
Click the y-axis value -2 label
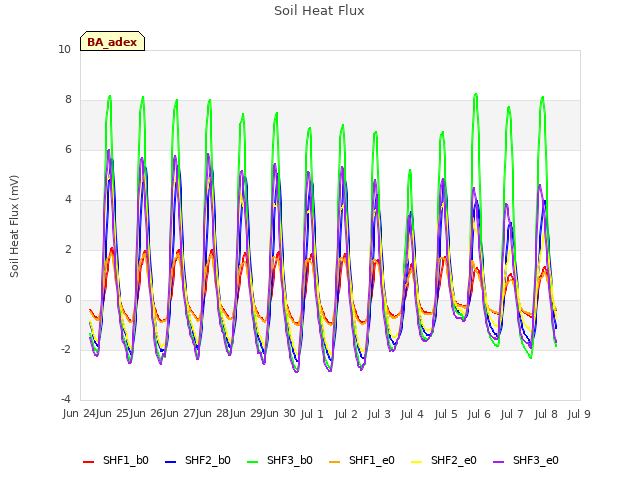tap(67, 349)
